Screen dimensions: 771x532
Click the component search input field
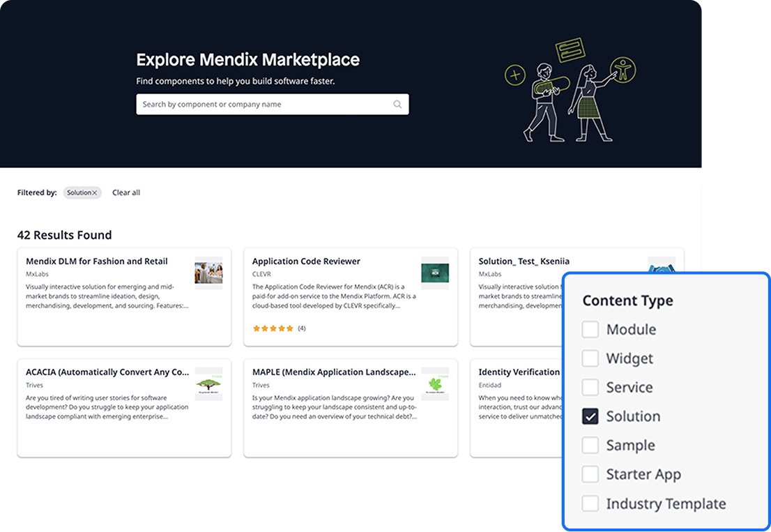click(265, 105)
